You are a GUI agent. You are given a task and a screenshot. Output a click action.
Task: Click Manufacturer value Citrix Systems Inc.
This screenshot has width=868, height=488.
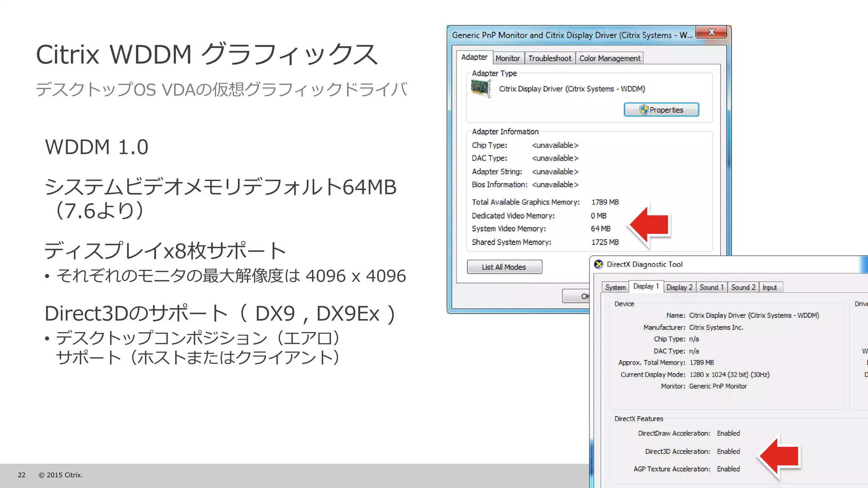coord(716,327)
